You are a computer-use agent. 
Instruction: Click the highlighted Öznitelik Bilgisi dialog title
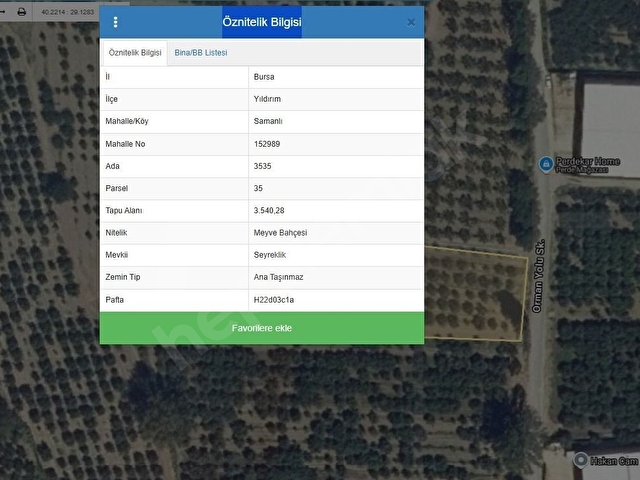point(262,22)
